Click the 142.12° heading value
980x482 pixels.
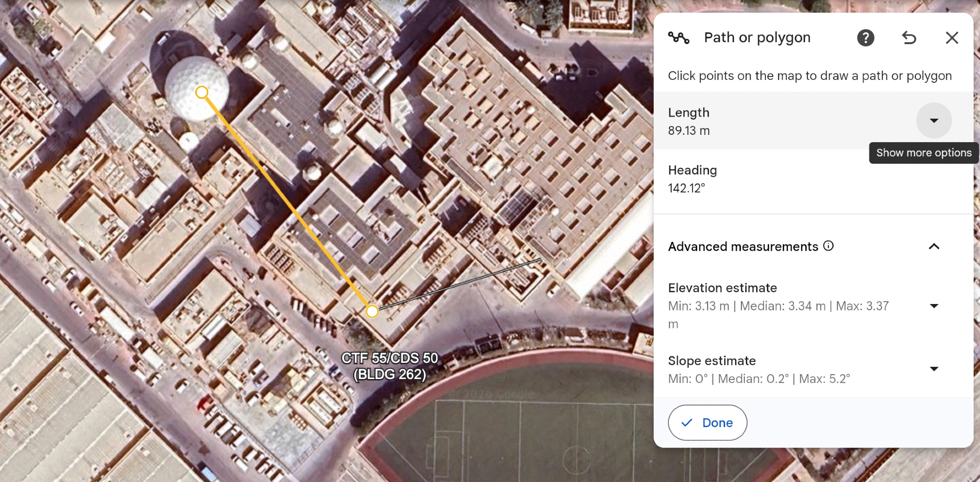point(686,188)
